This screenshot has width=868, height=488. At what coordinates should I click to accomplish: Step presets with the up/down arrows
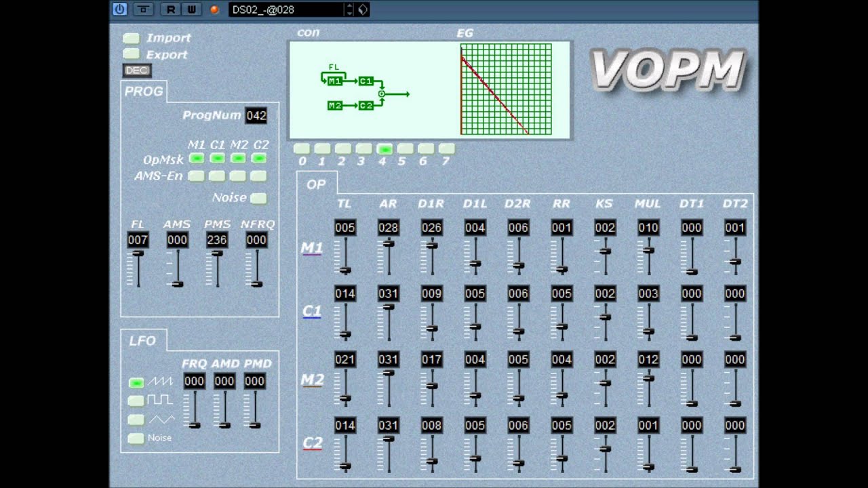pos(350,9)
